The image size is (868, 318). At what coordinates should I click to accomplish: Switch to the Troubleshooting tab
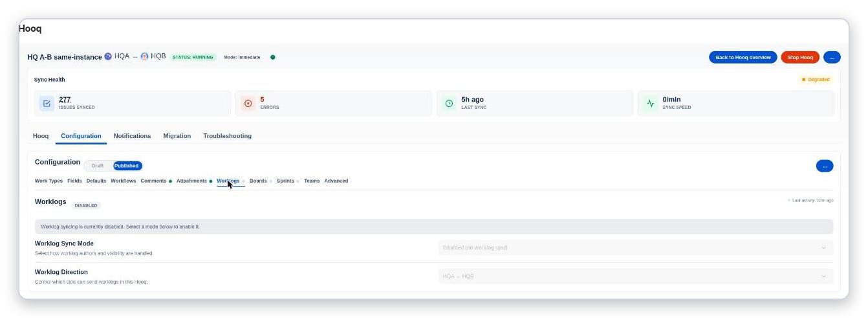[x=227, y=136]
